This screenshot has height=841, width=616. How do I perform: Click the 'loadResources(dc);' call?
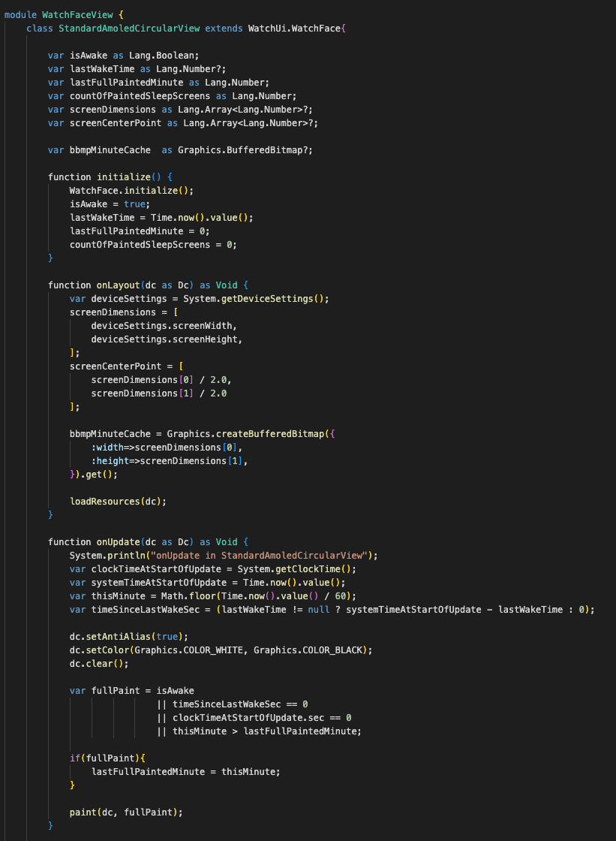(118, 502)
